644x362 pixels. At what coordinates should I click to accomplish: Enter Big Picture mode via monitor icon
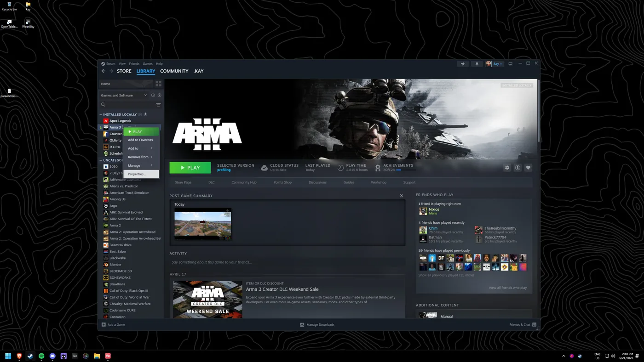point(510,64)
